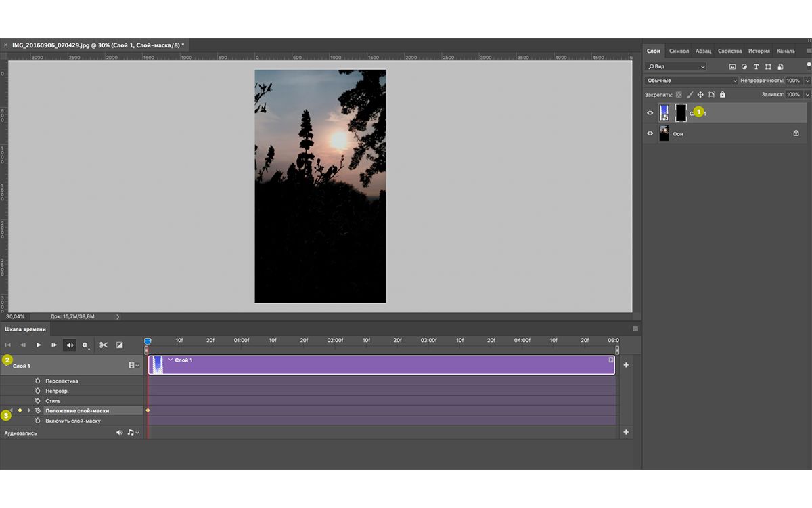
Task: Lock image pixels brush icon
Action: pos(690,95)
